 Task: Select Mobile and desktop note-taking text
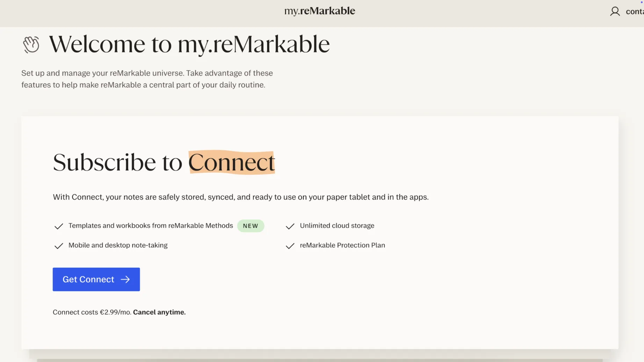pos(118,245)
